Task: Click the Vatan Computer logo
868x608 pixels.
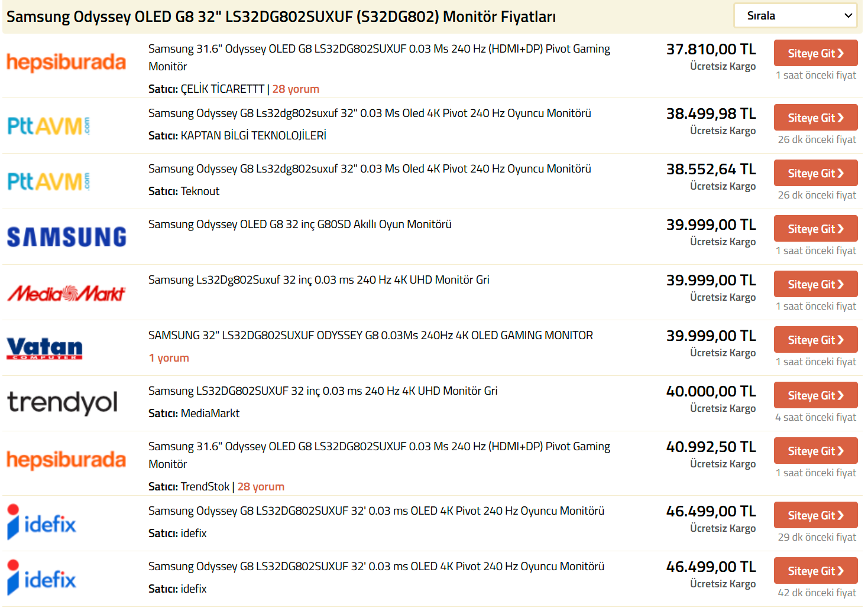Action: tap(45, 348)
